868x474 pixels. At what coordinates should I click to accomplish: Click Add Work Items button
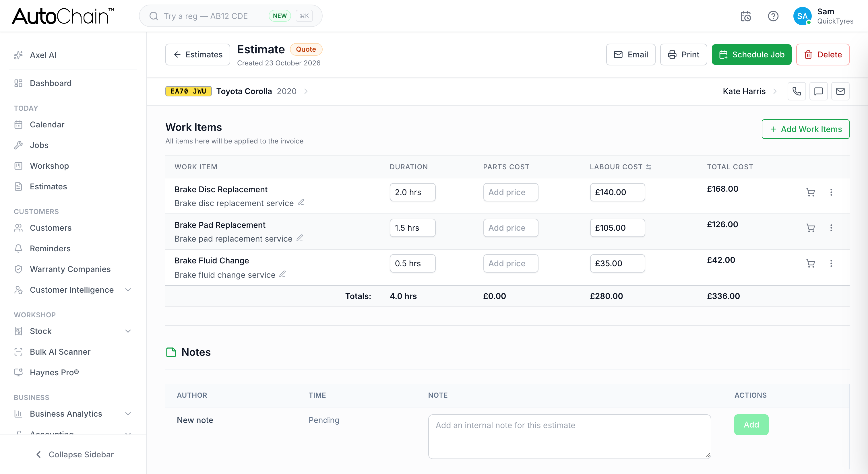click(805, 129)
